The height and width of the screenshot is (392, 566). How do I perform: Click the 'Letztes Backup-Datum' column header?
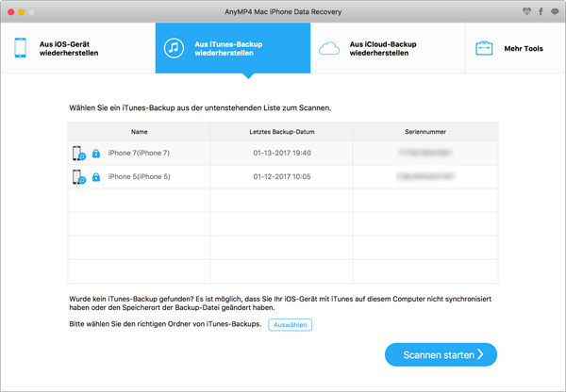[x=281, y=132]
